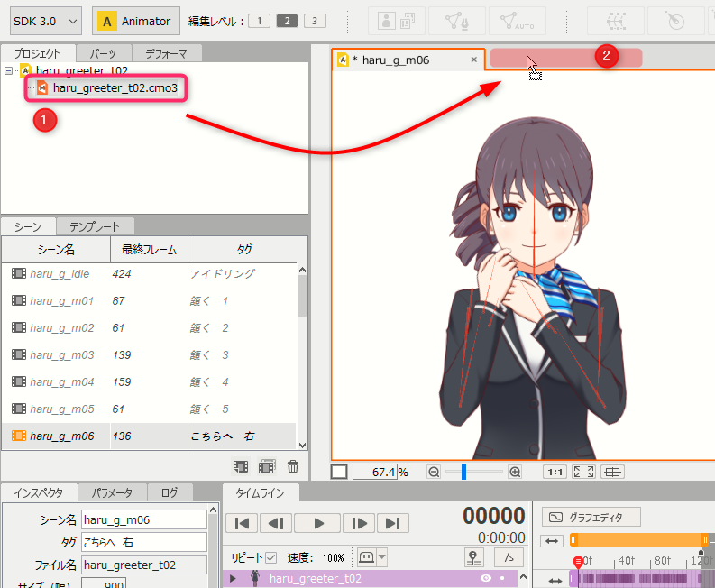Click the automatic mesh generator (AUTO) icon
The image size is (715, 588).
click(518, 21)
